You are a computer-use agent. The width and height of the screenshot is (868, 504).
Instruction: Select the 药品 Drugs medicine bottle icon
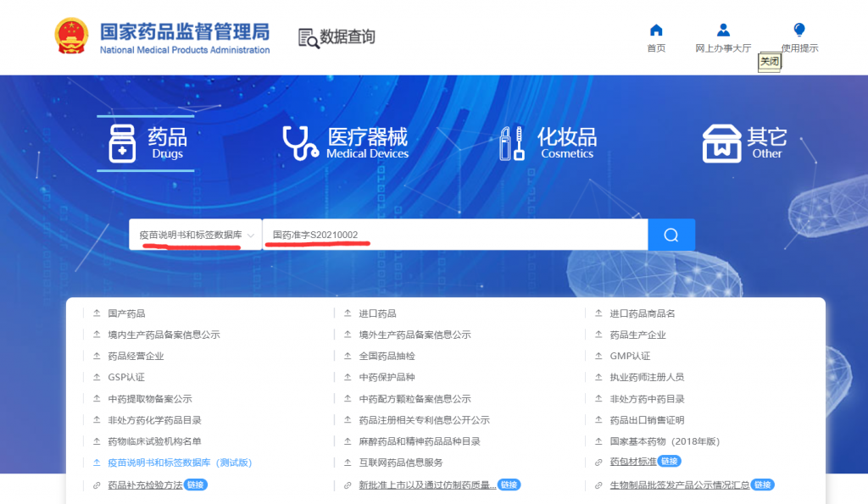coord(122,143)
